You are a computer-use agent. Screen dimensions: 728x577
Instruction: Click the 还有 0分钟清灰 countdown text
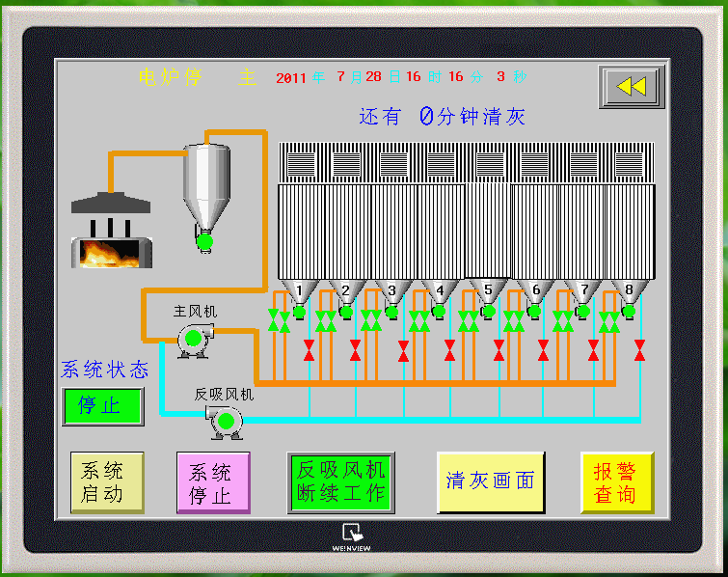pyautogui.click(x=442, y=116)
